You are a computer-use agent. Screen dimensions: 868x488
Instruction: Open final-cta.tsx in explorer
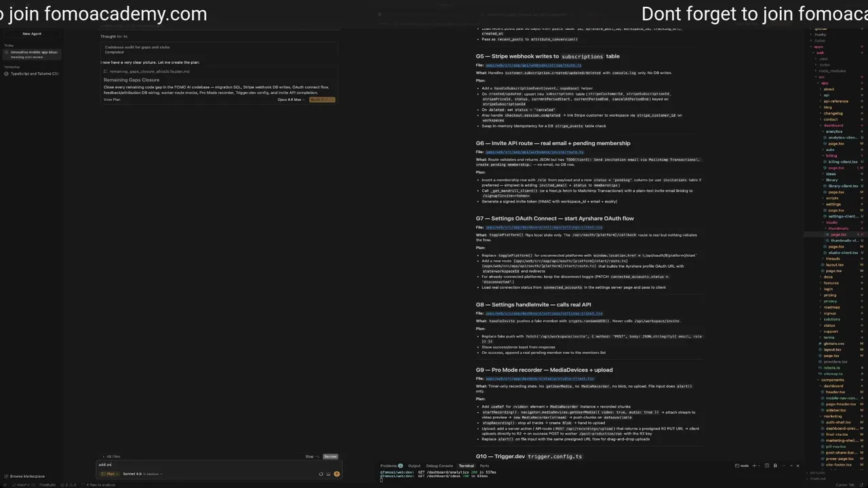[x=837, y=434]
